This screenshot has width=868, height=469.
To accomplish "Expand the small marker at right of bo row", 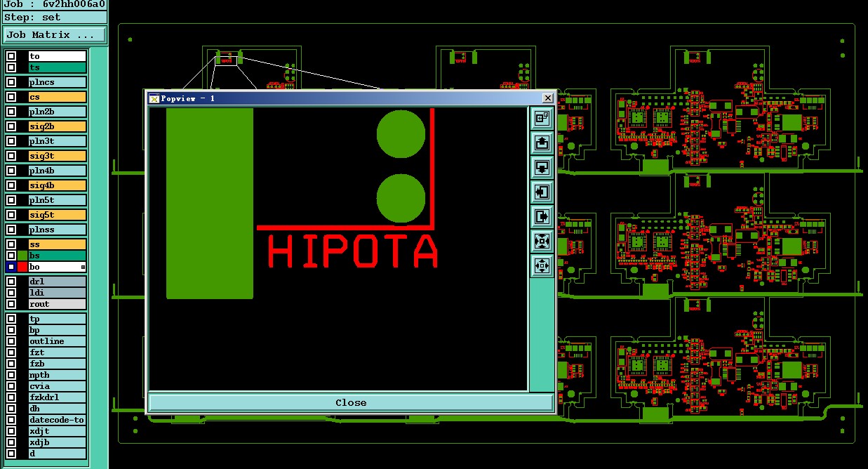I will click(x=83, y=267).
